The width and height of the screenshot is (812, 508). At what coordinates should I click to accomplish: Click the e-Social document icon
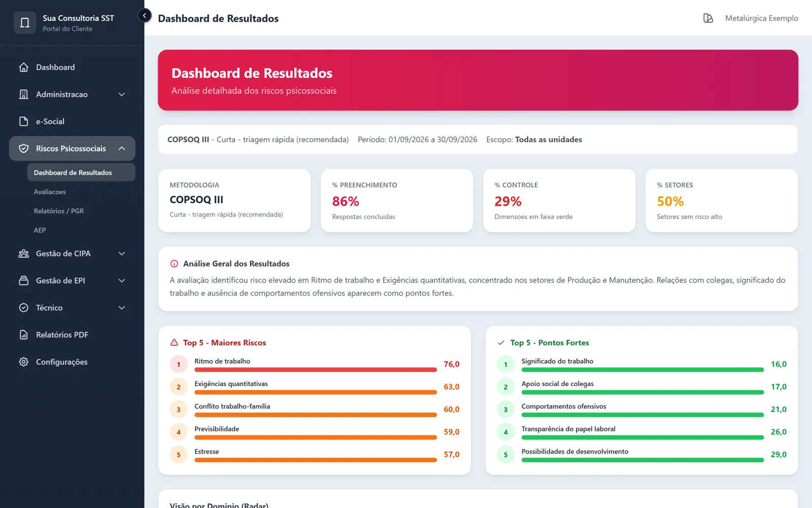[x=23, y=121]
